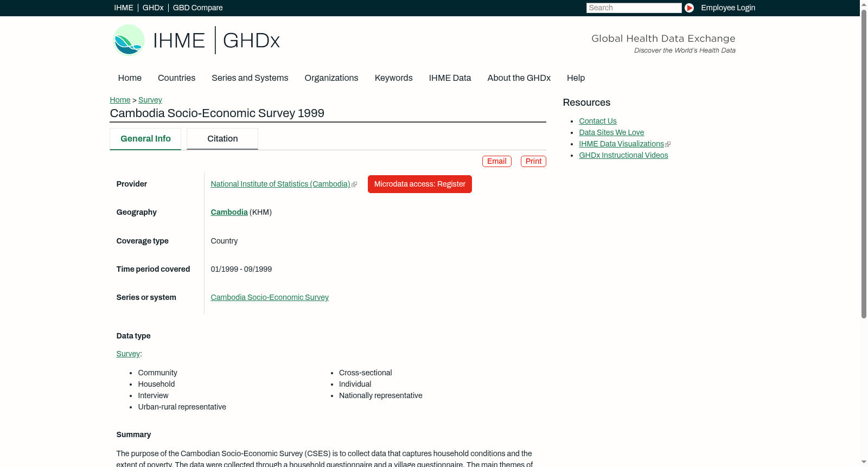The image size is (868, 467).
Task: Click the red search submit arrow icon
Action: tap(689, 8)
